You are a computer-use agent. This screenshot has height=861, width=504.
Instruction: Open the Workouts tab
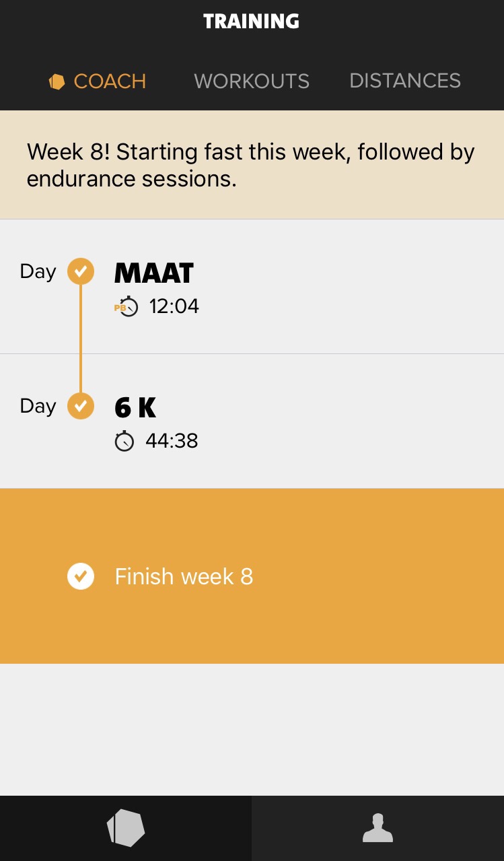pos(252,81)
